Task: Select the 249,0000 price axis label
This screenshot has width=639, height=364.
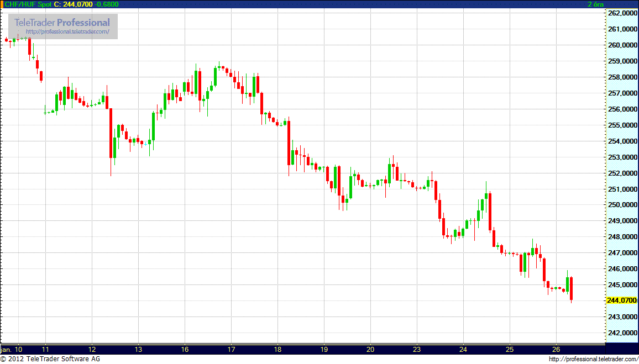Action: 622,221
